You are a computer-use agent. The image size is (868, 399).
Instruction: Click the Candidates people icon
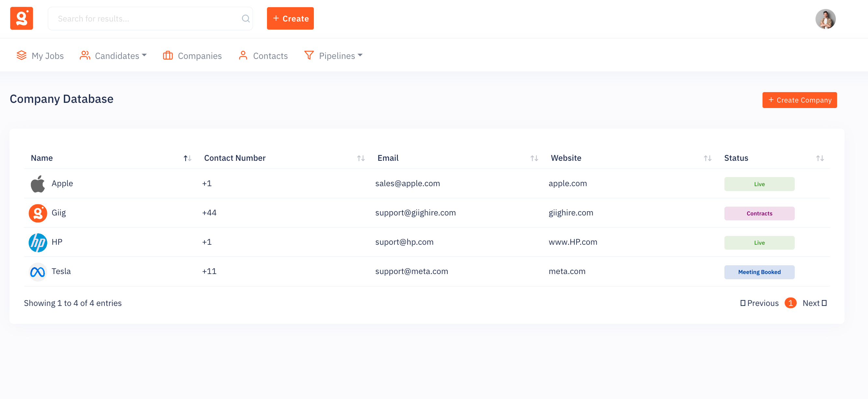point(85,55)
